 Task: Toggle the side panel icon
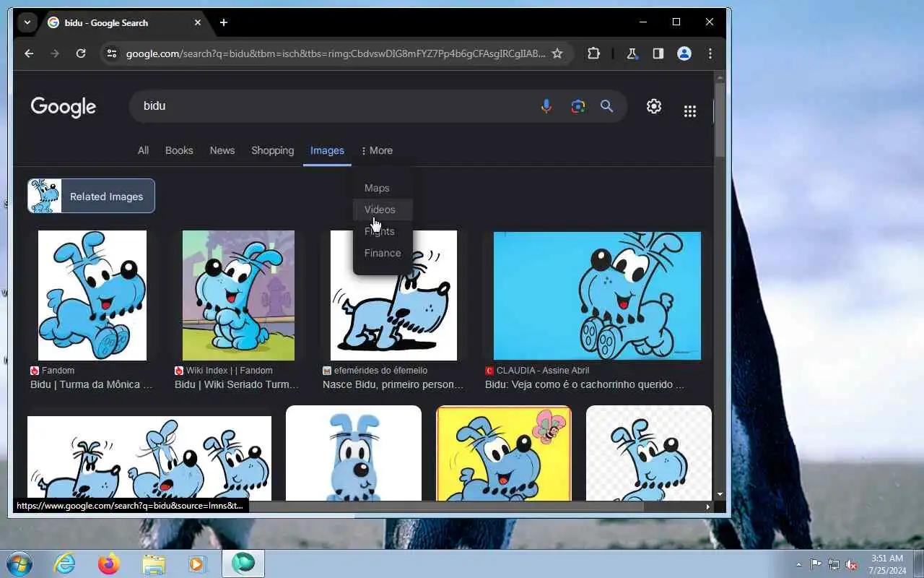point(658,53)
